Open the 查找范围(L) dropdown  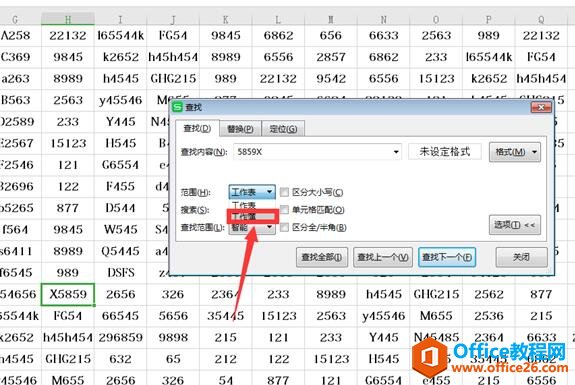coord(252,228)
